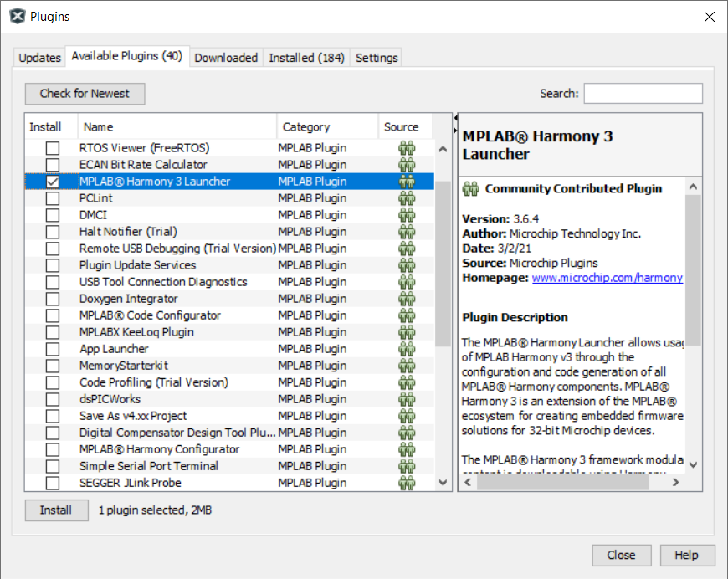Viewport: 728px width, 579px height.
Task: Check the install box for MPLAB Code Configurator
Action: click(52, 315)
